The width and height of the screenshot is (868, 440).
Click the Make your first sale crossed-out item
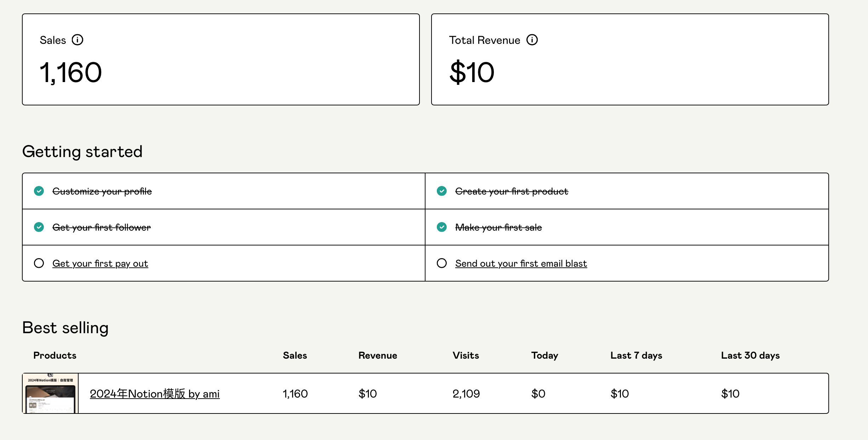(498, 227)
